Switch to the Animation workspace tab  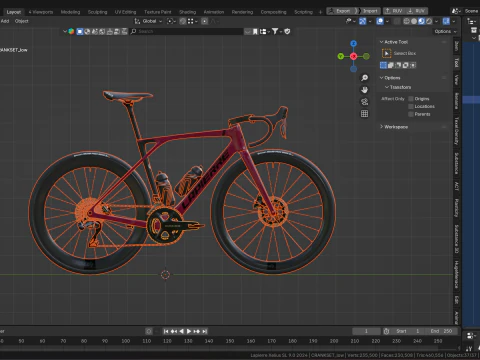pos(214,12)
